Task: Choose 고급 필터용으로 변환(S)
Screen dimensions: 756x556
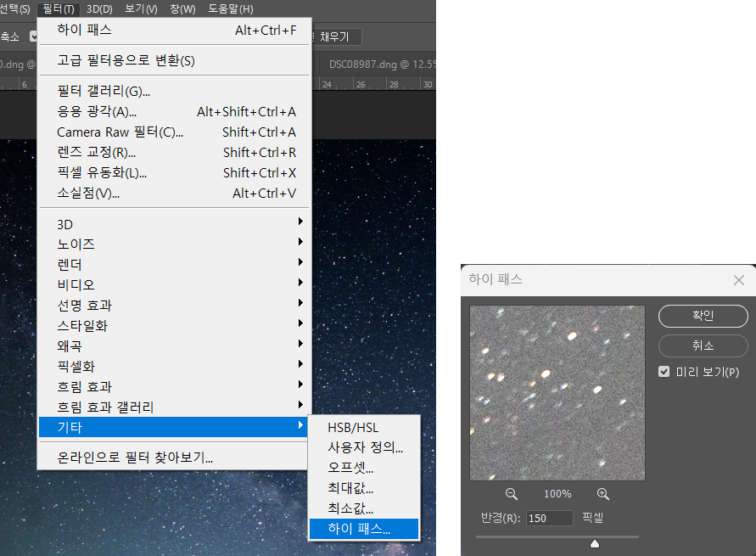Action: point(175,61)
